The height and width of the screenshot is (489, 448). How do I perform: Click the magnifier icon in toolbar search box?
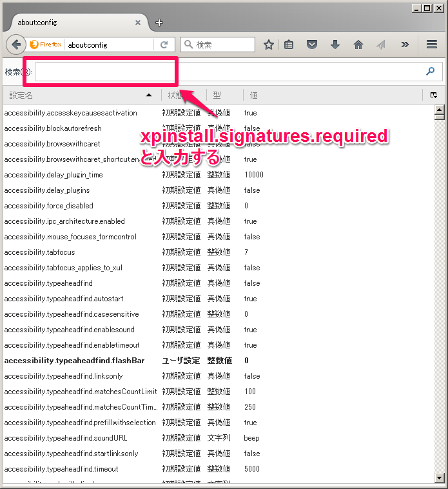click(x=188, y=45)
